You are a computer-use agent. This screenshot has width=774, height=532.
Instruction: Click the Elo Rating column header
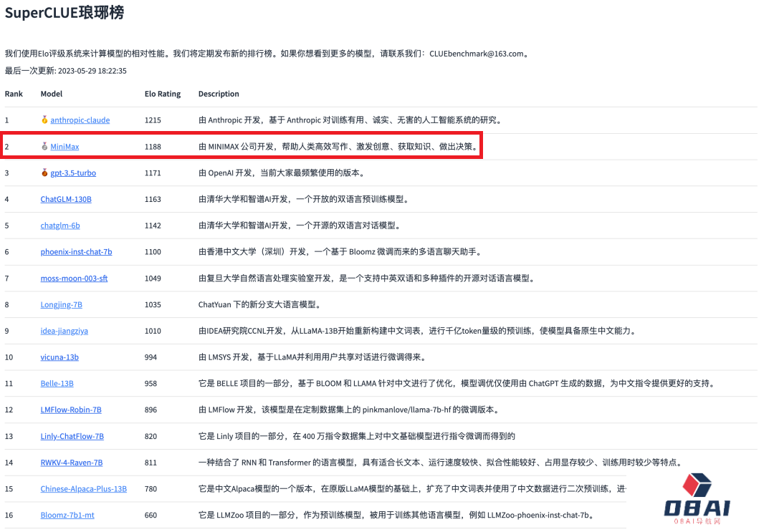click(163, 95)
